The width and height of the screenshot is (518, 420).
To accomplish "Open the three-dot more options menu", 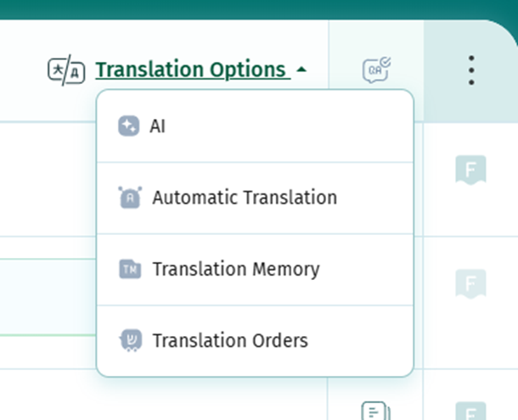I will [471, 70].
